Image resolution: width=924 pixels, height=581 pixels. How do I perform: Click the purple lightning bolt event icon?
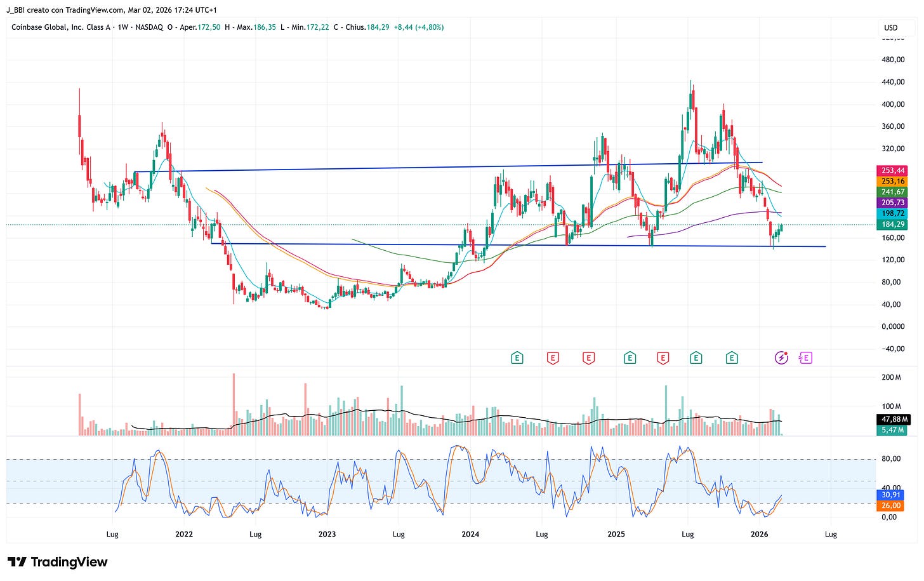[x=781, y=358]
